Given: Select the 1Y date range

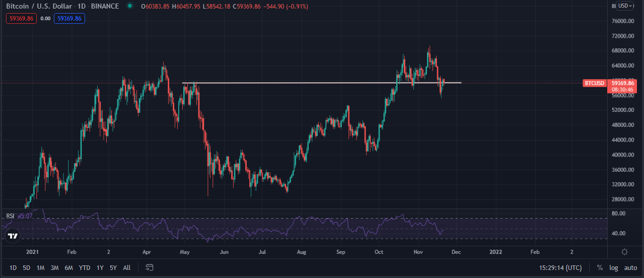Looking at the screenshot, I should 100,267.
